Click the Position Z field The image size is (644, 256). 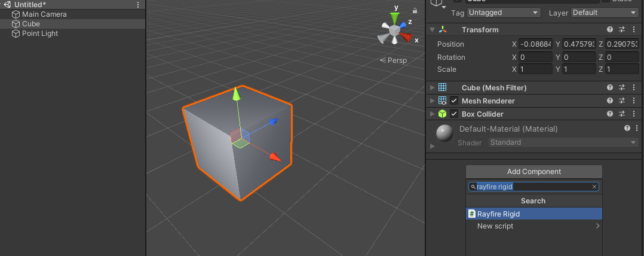(622, 44)
